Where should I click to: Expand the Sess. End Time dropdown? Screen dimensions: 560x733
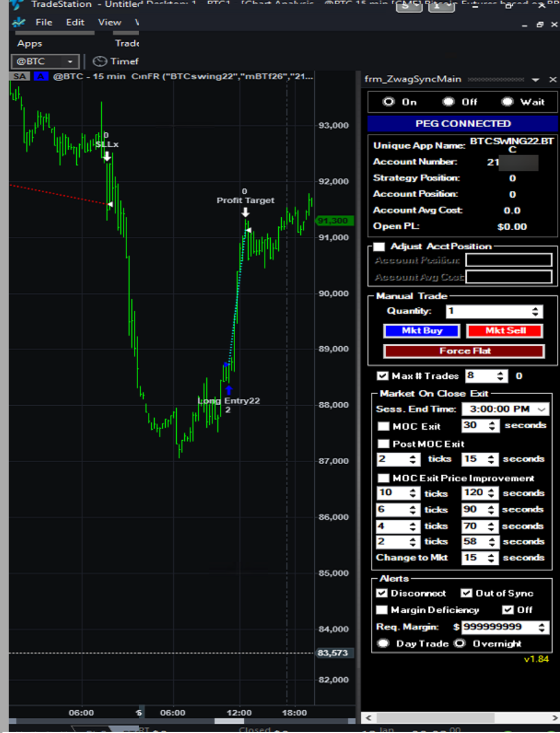coord(542,409)
